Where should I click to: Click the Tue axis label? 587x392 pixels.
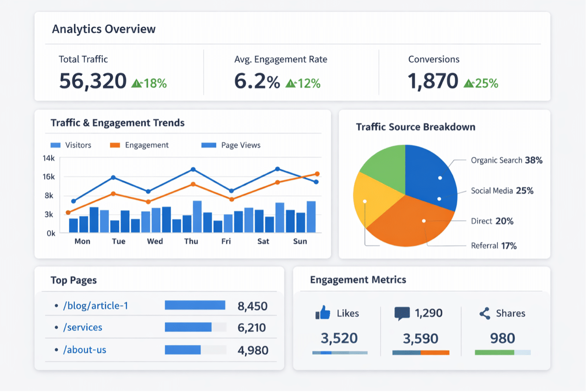point(119,241)
